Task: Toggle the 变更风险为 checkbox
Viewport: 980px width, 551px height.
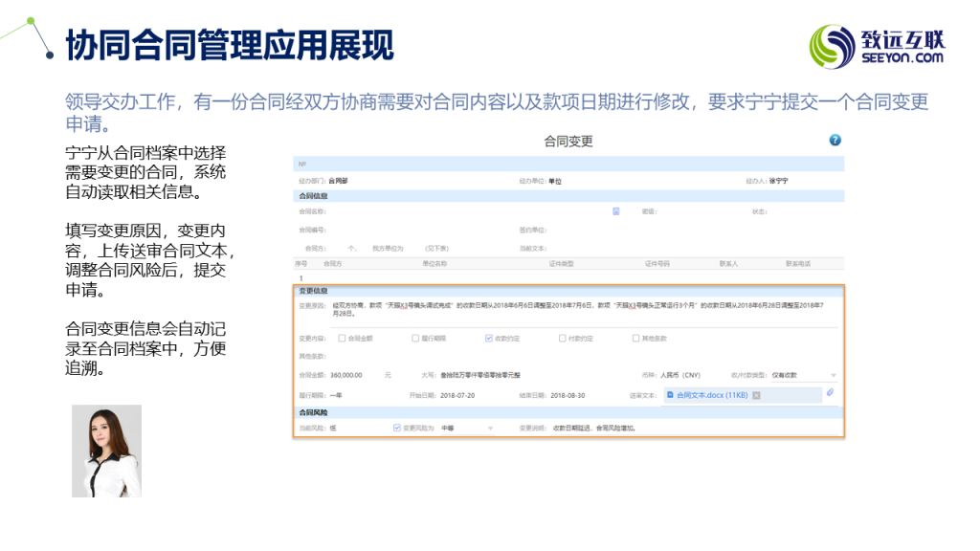Action: (397, 428)
